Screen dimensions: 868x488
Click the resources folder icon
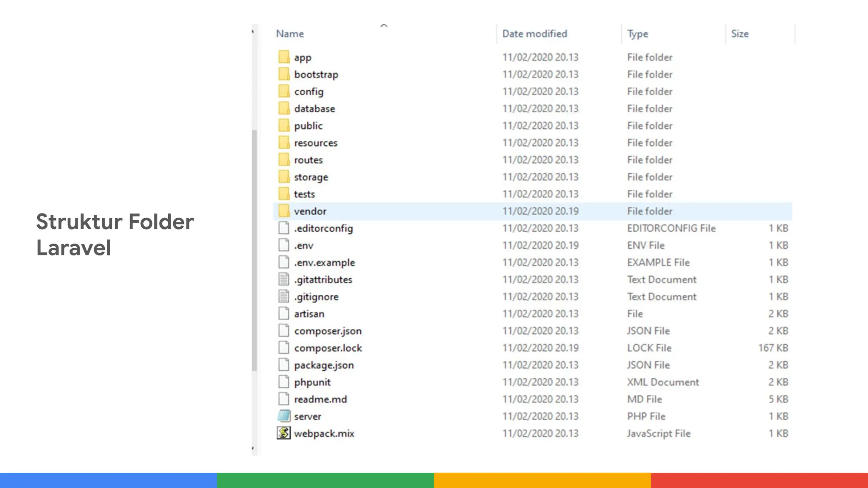[x=284, y=143]
